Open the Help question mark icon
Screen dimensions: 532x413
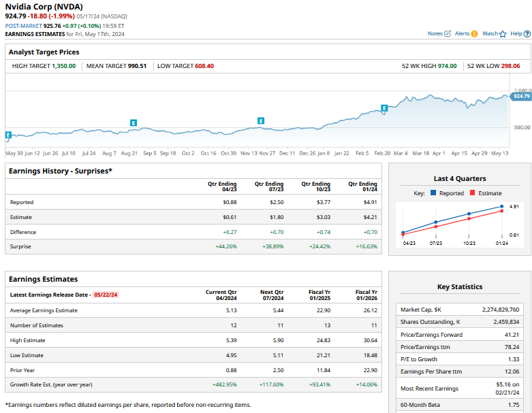coord(527,33)
